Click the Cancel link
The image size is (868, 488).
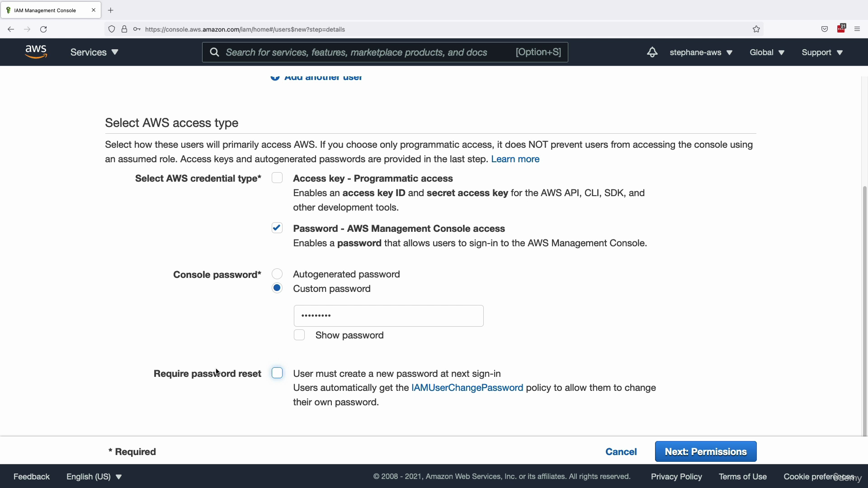[x=621, y=452]
